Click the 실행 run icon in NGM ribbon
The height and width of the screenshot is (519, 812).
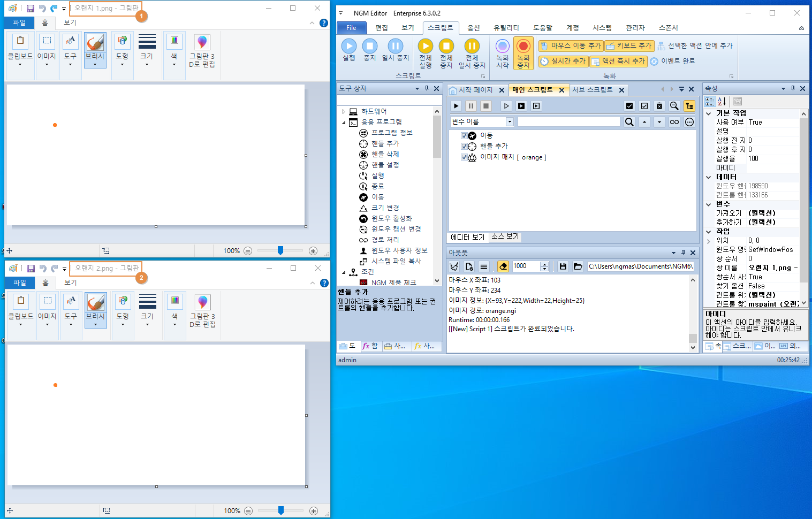click(349, 46)
